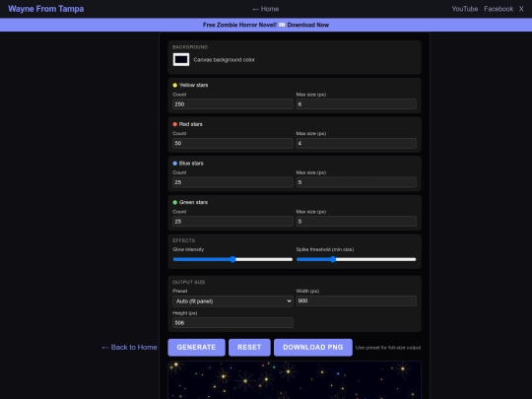Viewport: 532px width, 399px height.
Task: Click the Blue stars label
Action: [x=191, y=164]
